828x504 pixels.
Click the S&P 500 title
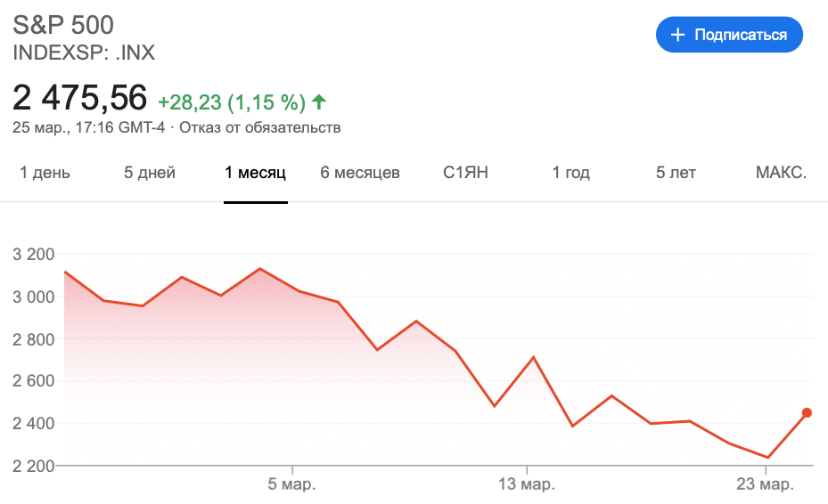click(x=63, y=25)
